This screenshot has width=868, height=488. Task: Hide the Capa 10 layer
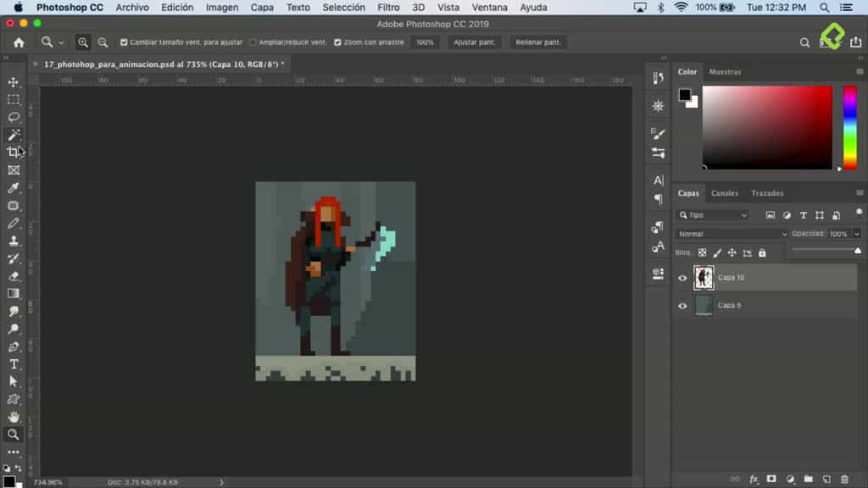682,278
